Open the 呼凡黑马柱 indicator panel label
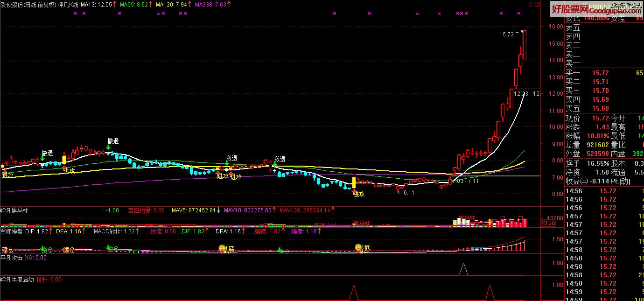The width and height of the screenshot is (644, 301). point(14,210)
